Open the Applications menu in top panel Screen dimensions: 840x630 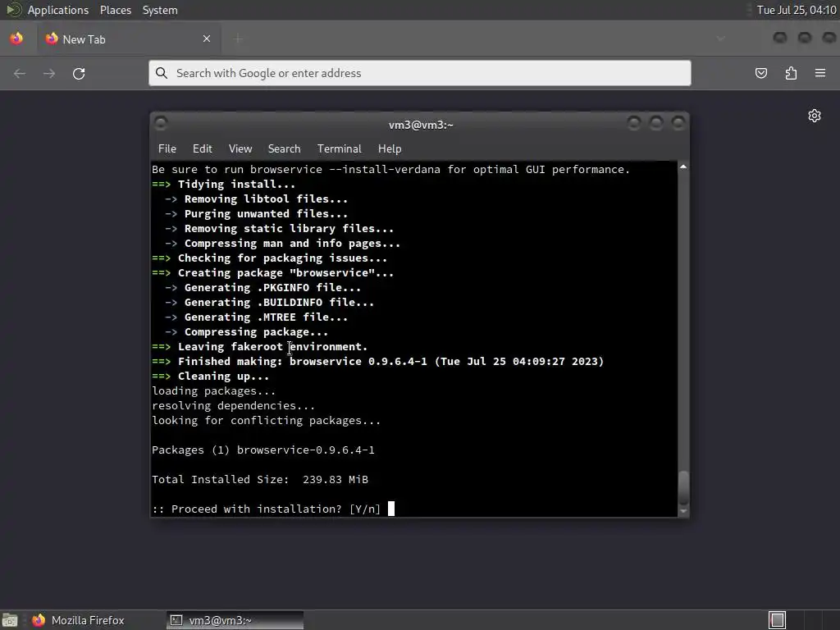point(58,10)
